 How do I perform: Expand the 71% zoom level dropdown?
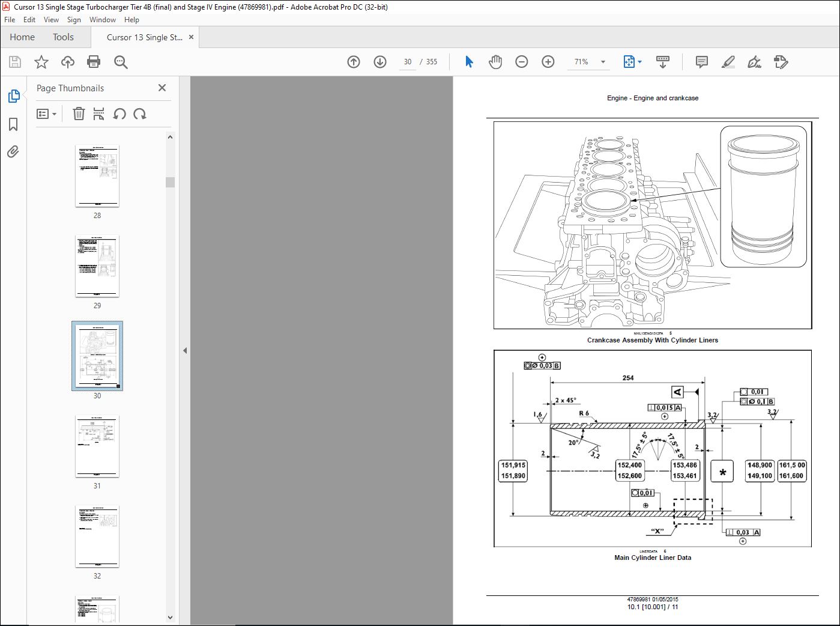coord(603,62)
